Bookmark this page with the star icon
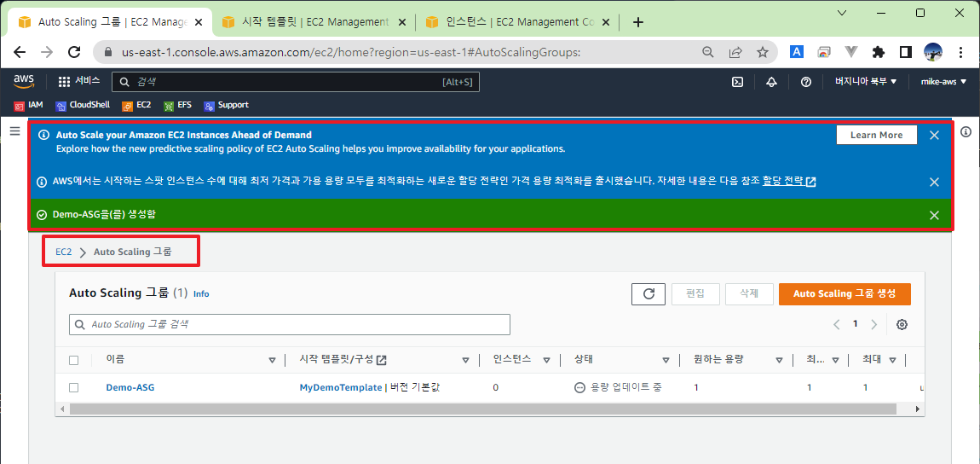The image size is (980, 464). (x=763, y=53)
